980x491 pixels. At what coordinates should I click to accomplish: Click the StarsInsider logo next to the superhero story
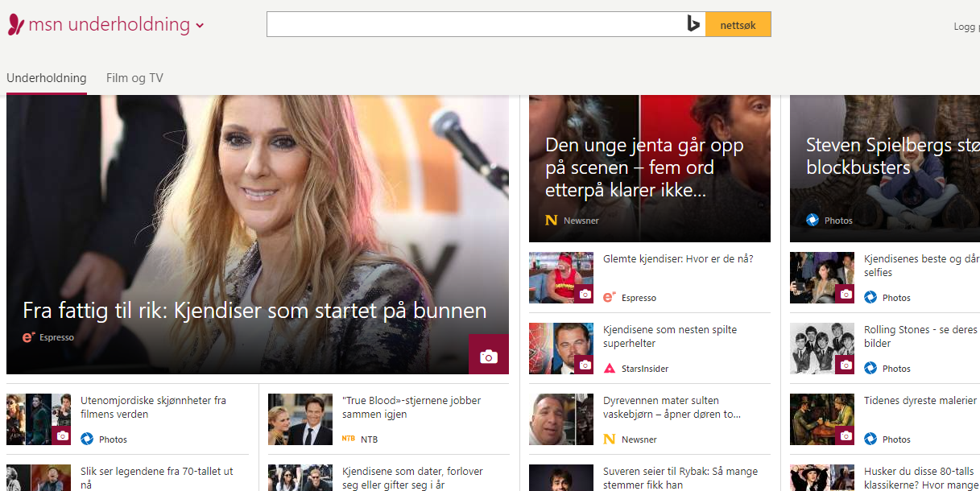point(609,368)
